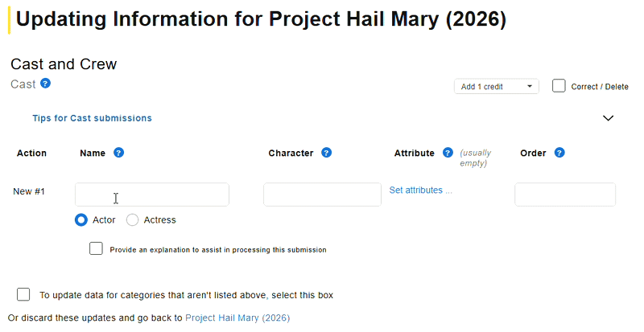Click the Cast and Crew section heading

(64, 64)
